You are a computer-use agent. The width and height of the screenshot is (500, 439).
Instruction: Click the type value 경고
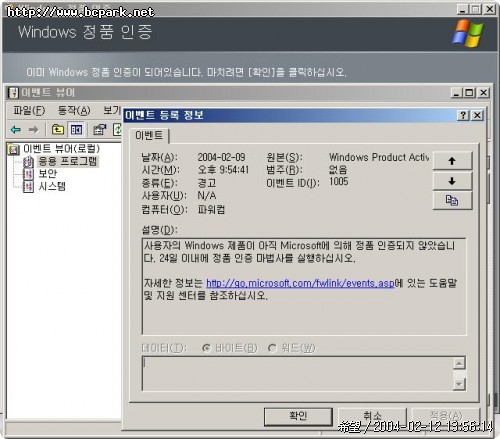(x=207, y=183)
